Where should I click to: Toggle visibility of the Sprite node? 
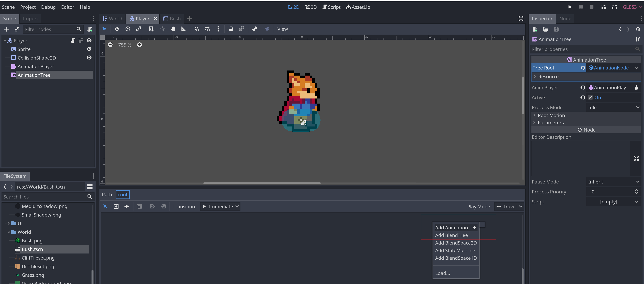89,49
